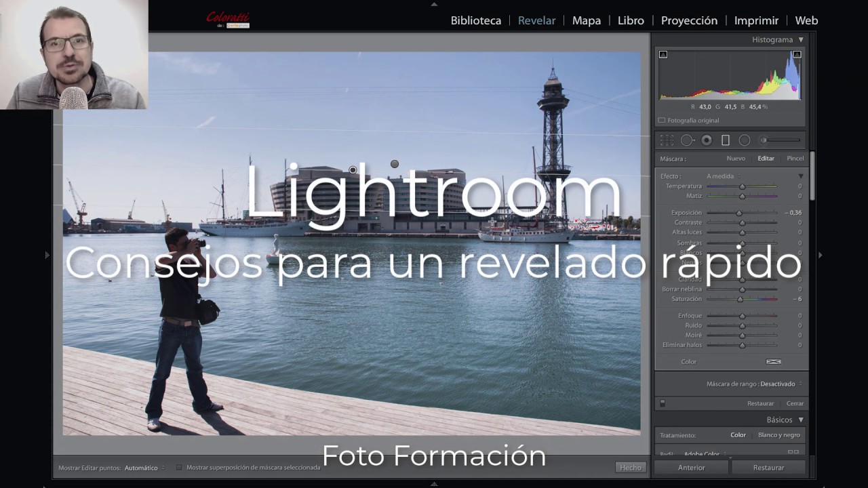The image size is (868, 488).
Task: Open the Libro module
Action: point(631,20)
